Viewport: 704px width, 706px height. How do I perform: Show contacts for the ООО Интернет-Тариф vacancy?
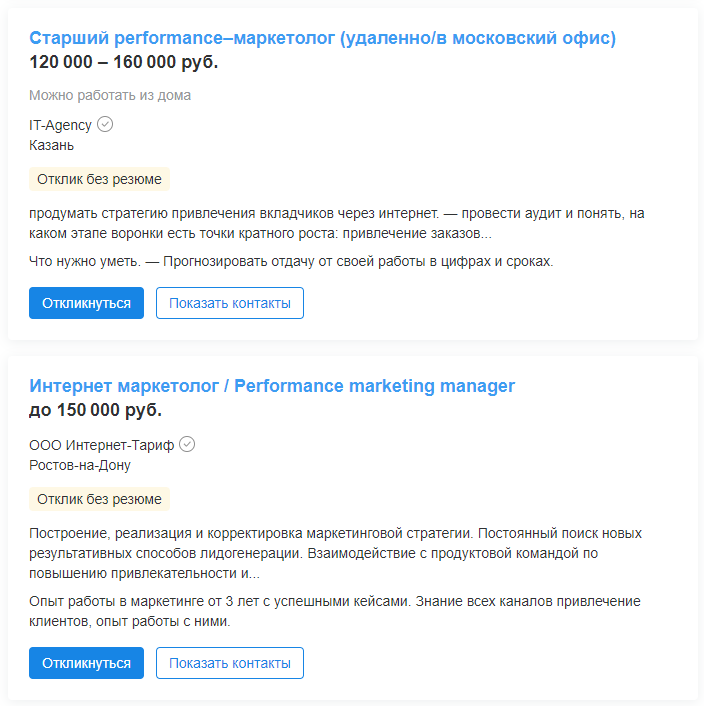pyautogui.click(x=229, y=663)
